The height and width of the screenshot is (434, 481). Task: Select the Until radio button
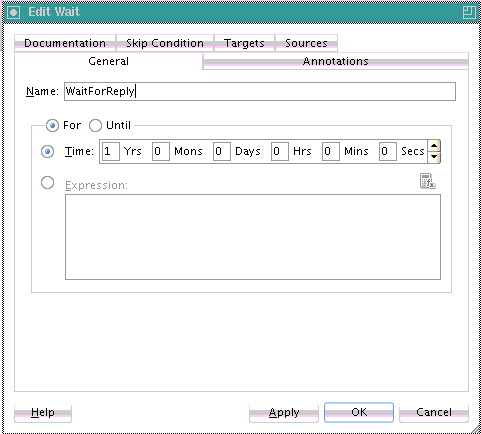coord(95,126)
